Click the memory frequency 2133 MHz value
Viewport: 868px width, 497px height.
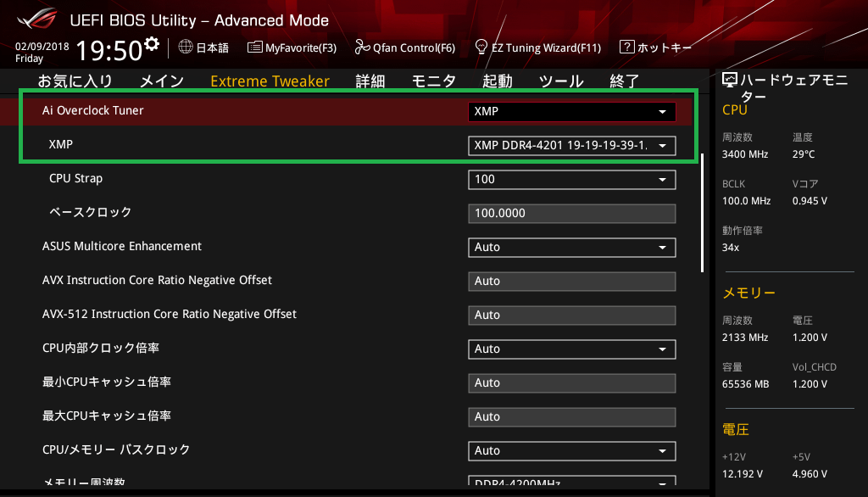(745, 337)
